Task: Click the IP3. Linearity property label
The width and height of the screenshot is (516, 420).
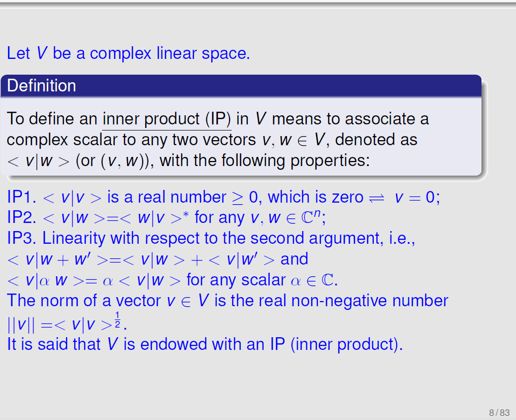Action: point(56,238)
